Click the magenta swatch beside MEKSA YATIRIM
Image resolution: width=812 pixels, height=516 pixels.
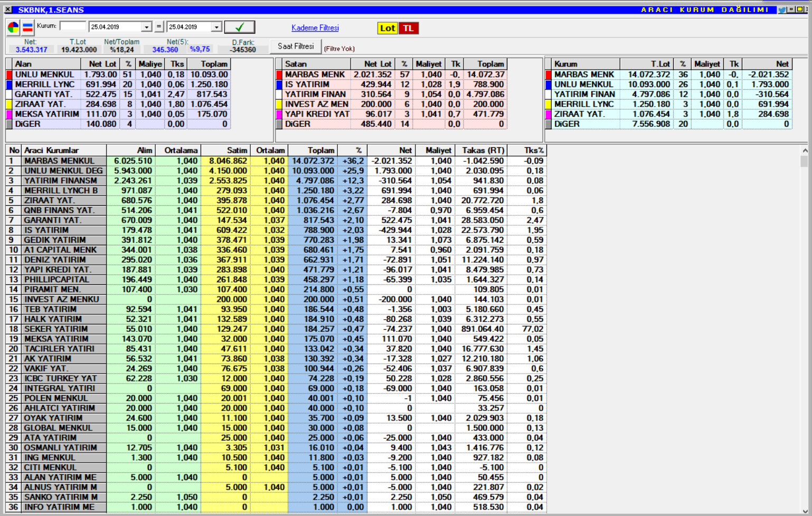point(9,114)
